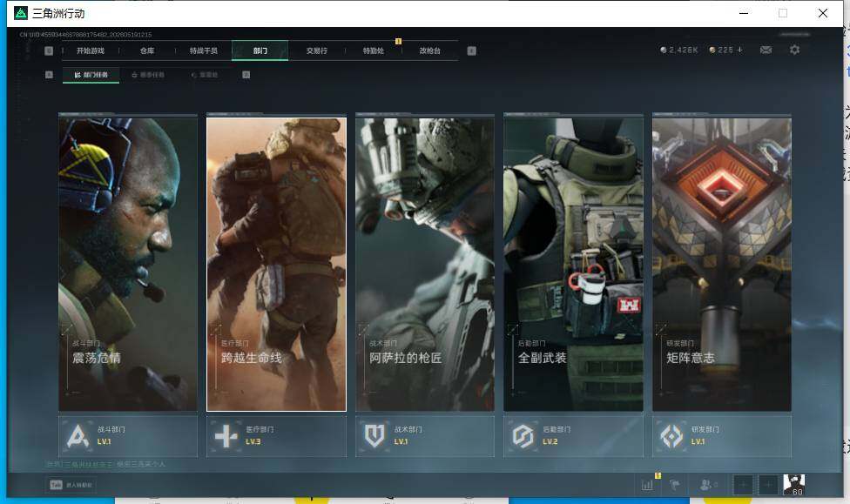The width and height of the screenshot is (850, 504).
Task: Click the UID text at top left
Action: [85, 35]
